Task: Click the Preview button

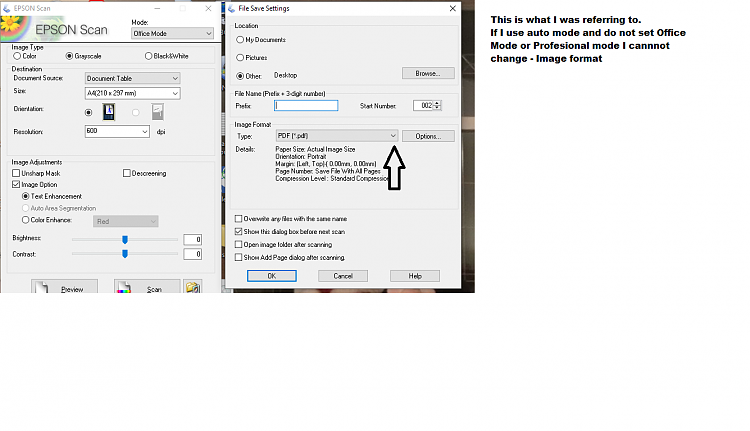Action: coord(65,287)
